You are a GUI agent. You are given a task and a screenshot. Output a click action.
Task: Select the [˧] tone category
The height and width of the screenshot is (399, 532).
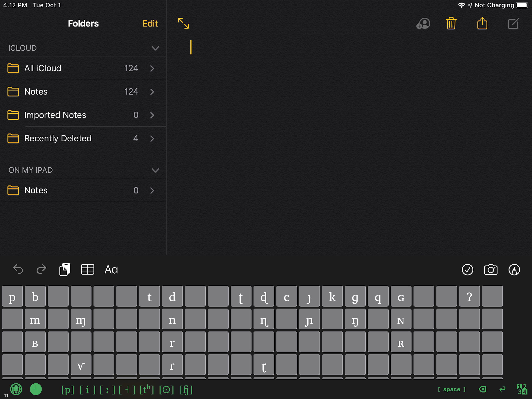coord(127,390)
